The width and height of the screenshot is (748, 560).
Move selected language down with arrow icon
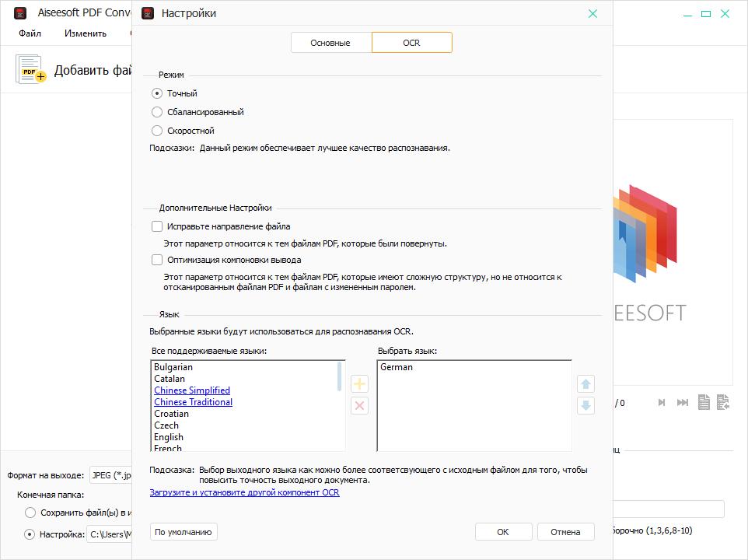point(586,406)
